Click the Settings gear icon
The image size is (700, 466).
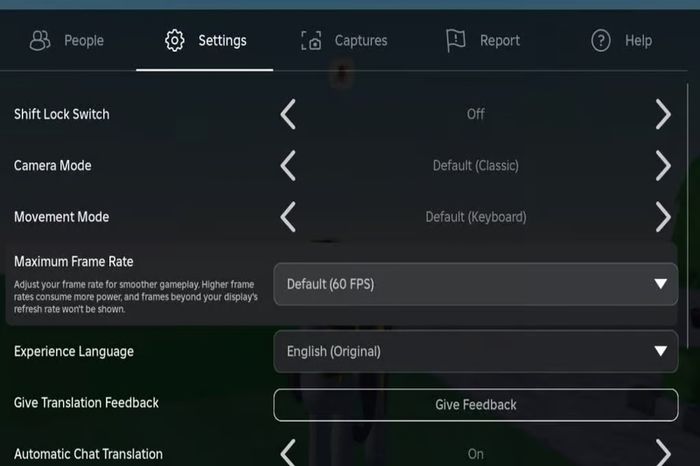coord(175,41)
